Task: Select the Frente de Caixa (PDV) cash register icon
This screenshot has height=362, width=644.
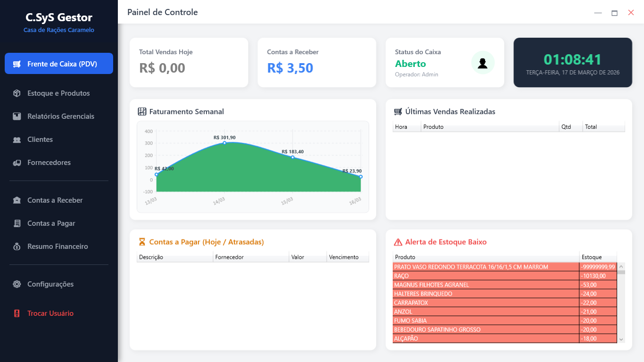Action: (17, 63)
